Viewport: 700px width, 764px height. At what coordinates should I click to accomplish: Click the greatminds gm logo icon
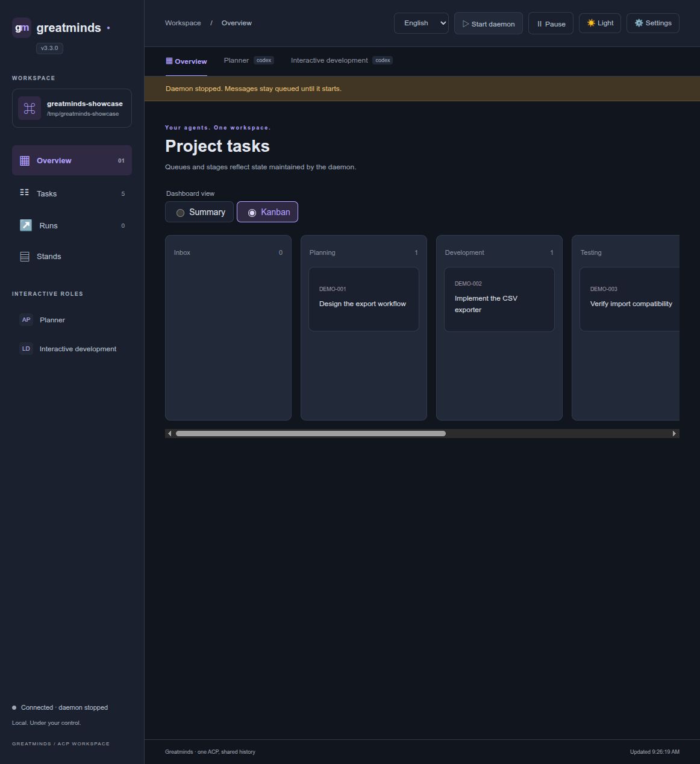click(22, 28)
